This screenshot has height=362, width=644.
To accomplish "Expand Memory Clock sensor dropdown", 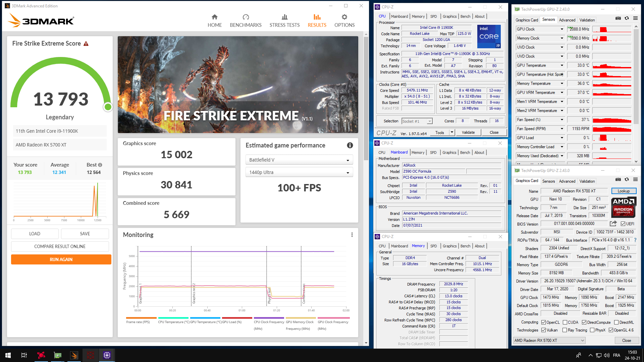I will (562, 38).
